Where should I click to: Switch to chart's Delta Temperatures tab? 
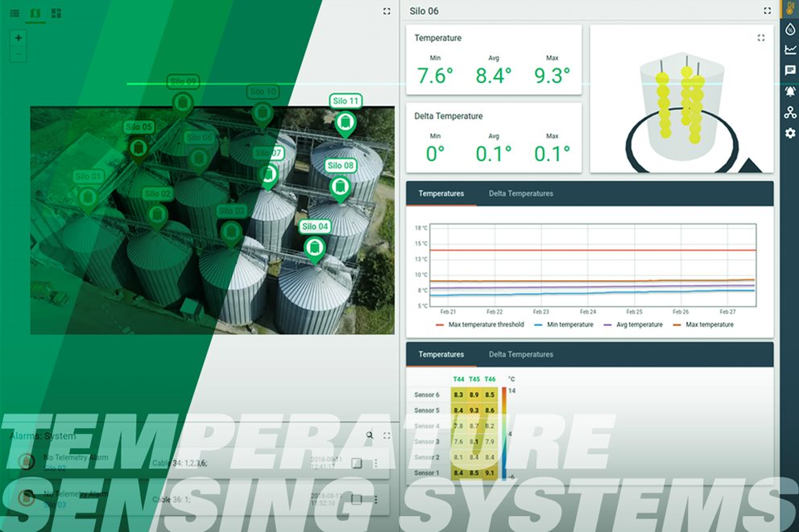pyautogui.click(x=520, y=194)
